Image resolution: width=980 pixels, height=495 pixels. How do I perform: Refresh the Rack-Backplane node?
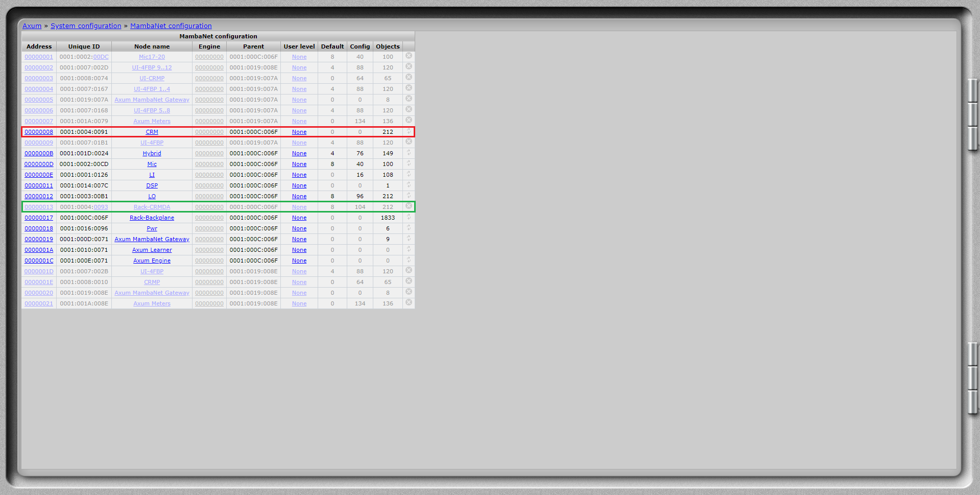pyautogui.click(x=409, y=217)
